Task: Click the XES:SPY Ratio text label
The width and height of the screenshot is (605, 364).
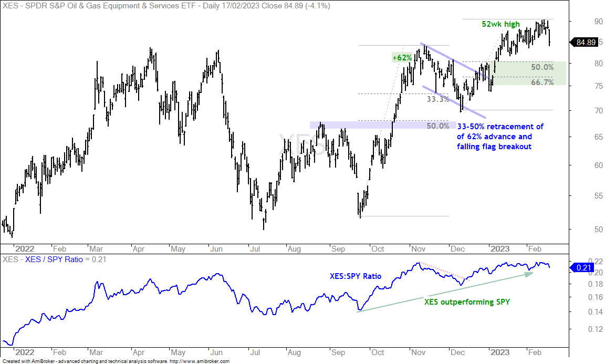Action: (x=356, y=276)
